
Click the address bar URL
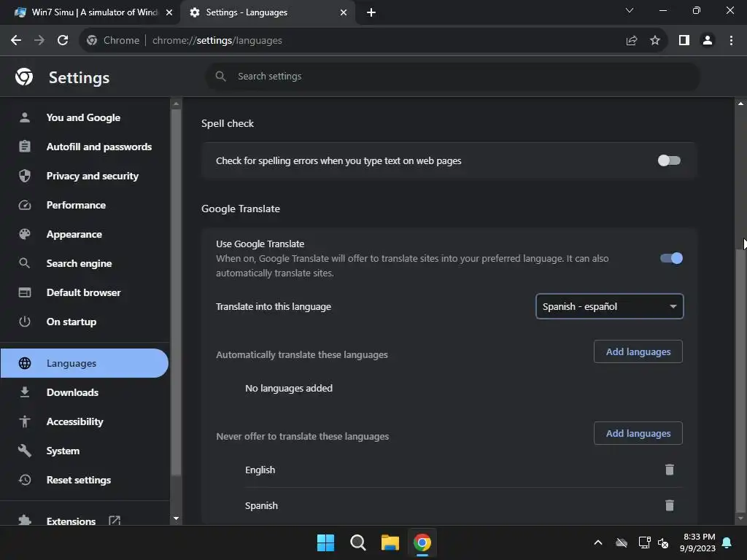click(217, 41)
